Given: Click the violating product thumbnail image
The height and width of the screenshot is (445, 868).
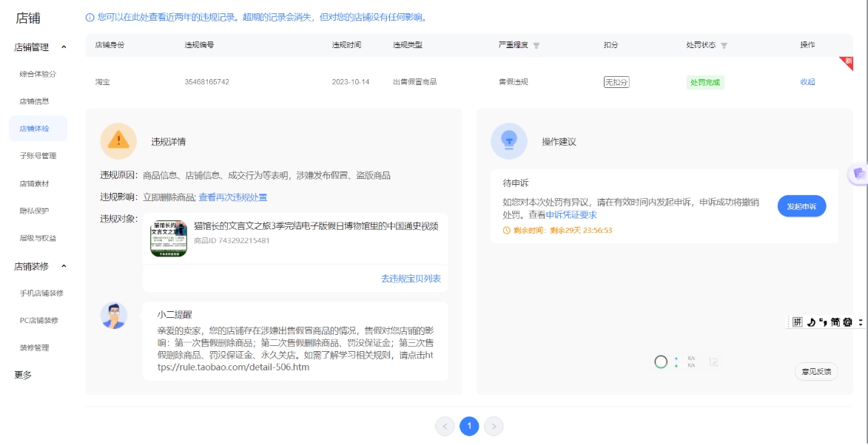Looking at the screenshot, I should pos(169,239).
